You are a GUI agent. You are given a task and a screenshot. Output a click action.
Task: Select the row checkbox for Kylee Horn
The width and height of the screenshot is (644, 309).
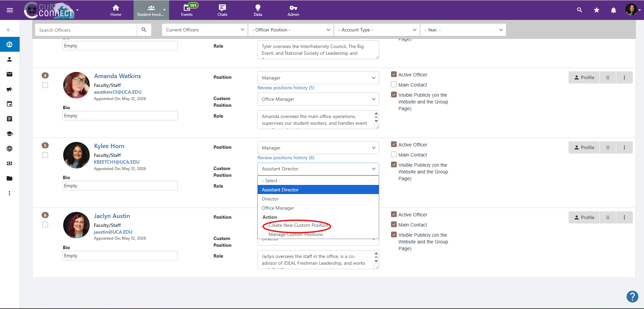tap(45, 155)
